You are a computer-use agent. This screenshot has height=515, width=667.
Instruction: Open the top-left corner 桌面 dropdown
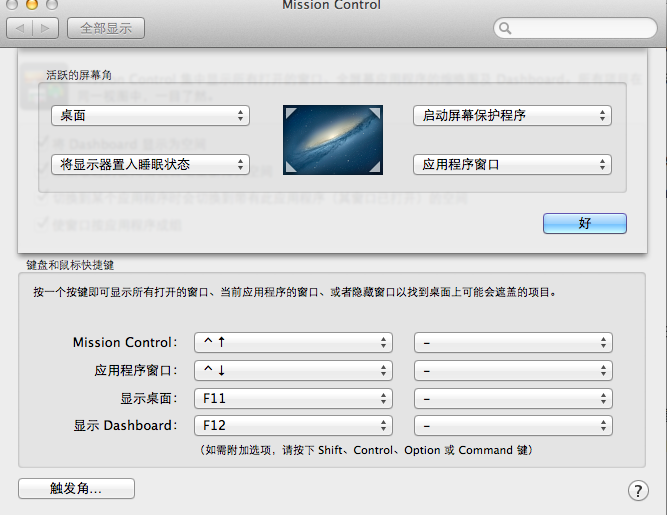click(x=149, y=115)
